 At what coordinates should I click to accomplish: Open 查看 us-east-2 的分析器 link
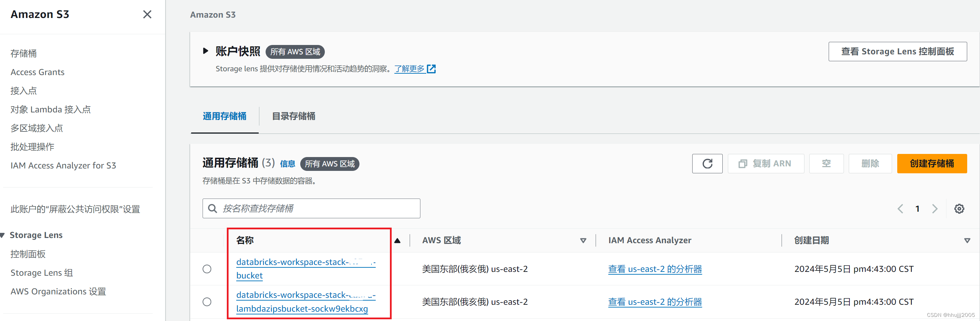[655, 268]
